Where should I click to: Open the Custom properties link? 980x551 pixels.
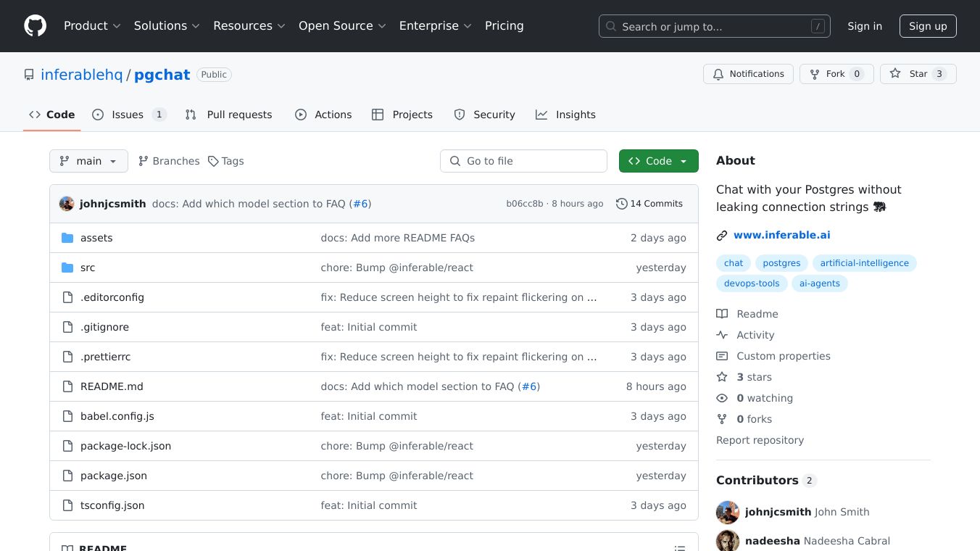(773, 356)
